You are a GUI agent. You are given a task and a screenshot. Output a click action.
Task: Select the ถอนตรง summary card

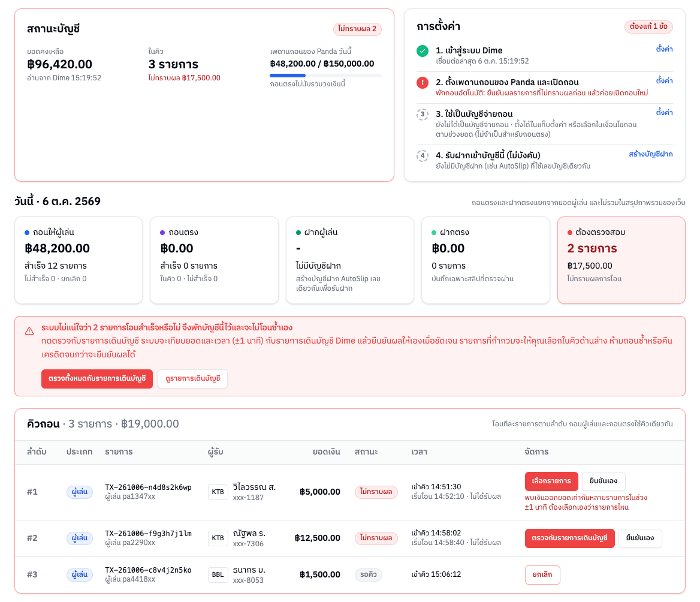(215, 260)
